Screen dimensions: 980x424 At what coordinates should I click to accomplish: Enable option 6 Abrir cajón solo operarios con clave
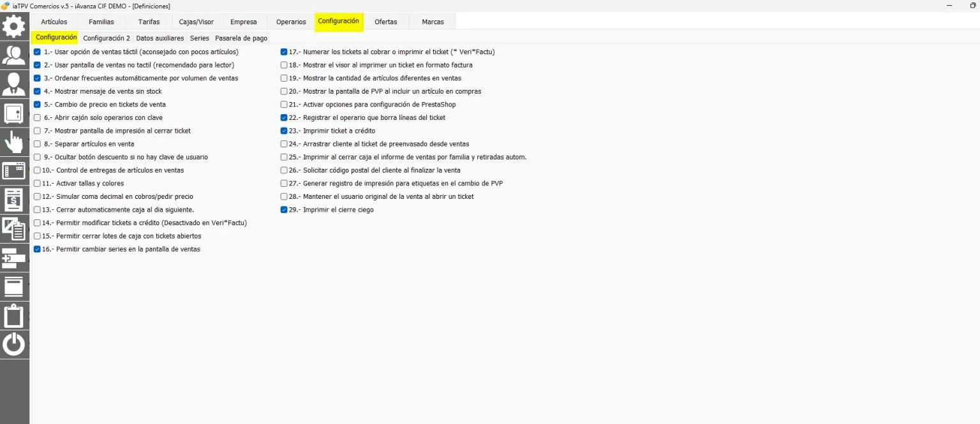(x=37, y=118)
